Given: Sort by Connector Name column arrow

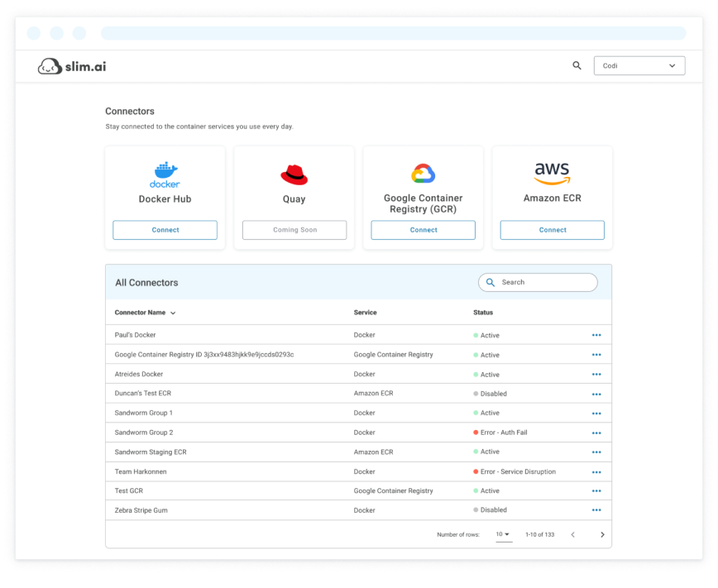Looking at the screenshot, I should 173,313.
